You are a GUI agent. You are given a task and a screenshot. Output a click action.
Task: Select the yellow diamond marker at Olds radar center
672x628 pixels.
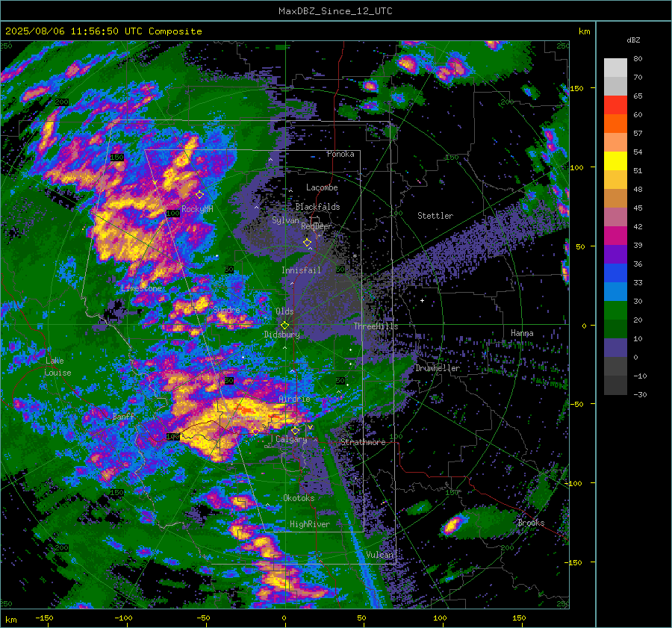point(284,326)
